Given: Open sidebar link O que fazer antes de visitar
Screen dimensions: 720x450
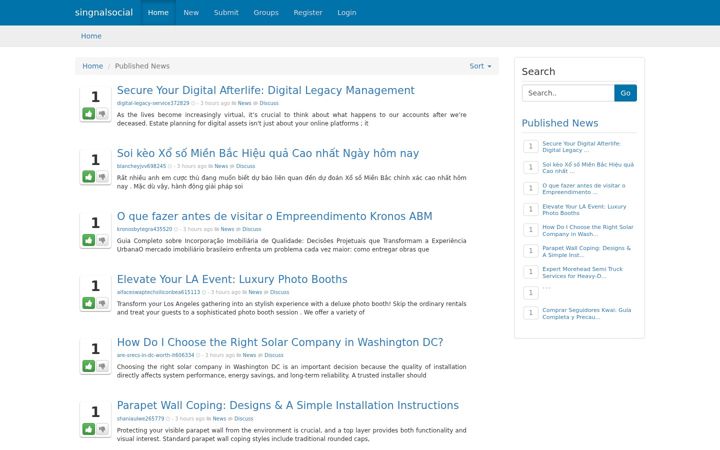Looking at the screenshot, I should (584, 189).
